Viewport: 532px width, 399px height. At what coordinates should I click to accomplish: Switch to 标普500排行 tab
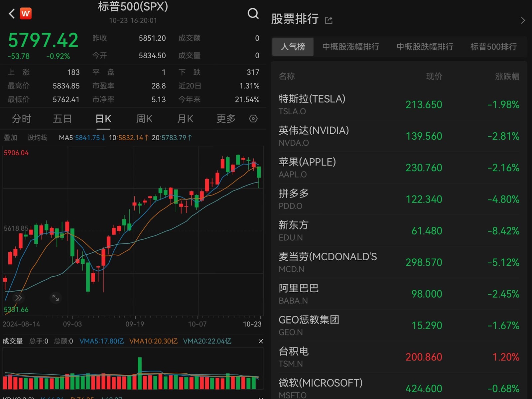pyautogui.click(x=493, y=47)
